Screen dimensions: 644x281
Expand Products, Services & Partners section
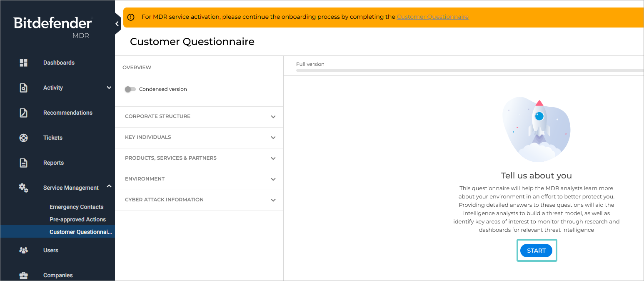pos(273,158)
